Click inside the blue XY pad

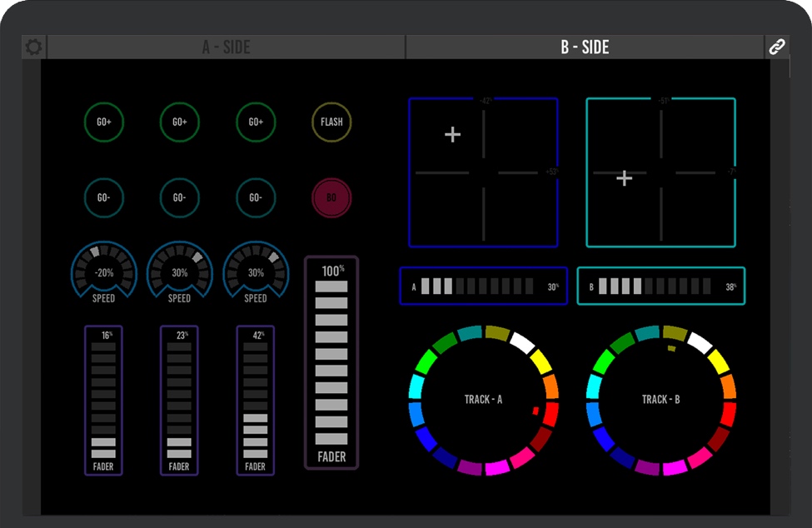coord(483,172)
